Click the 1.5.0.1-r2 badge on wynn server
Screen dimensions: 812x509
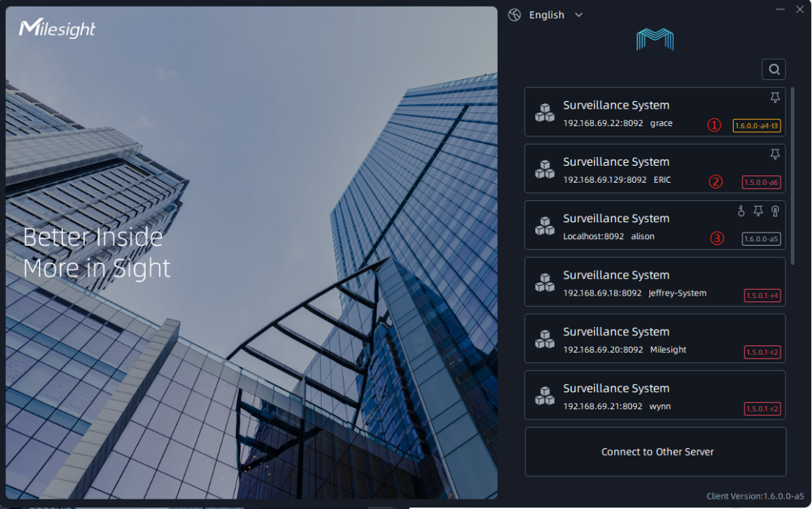[x=762, y=409]
